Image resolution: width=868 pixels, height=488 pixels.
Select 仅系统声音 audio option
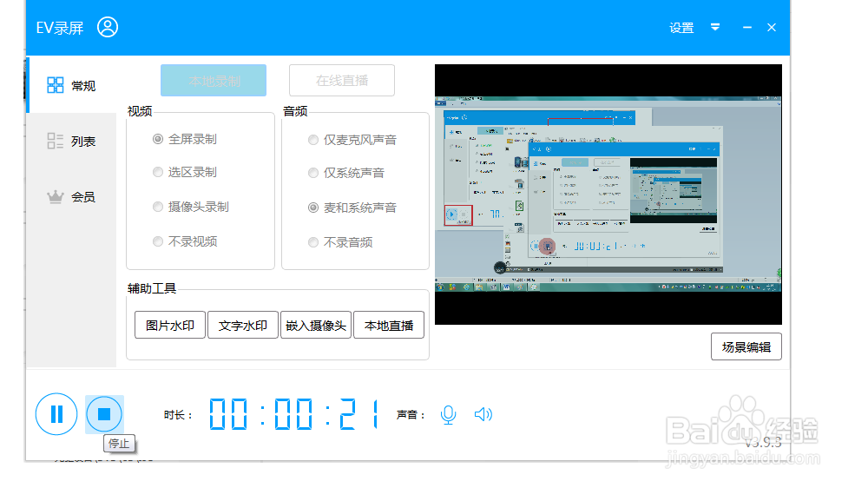(346, 173)
